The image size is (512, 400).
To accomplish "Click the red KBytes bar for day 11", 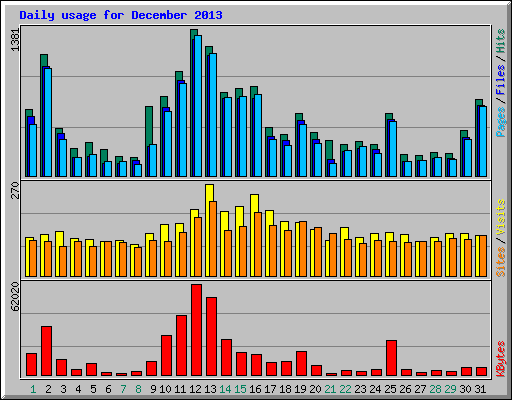I will (x=181, y=346).
